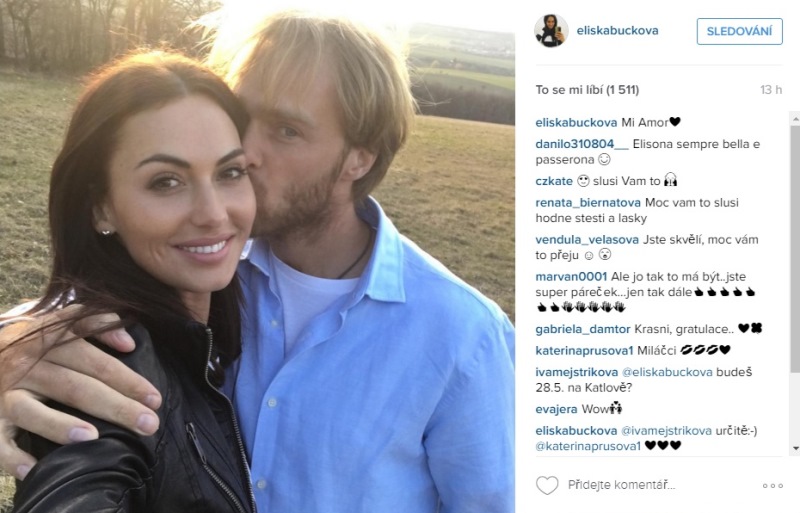This screenshot has height=513, width=800.
Task: Click the main couple selfie photo
Action: pyautogui.click(x=257, y=256)
